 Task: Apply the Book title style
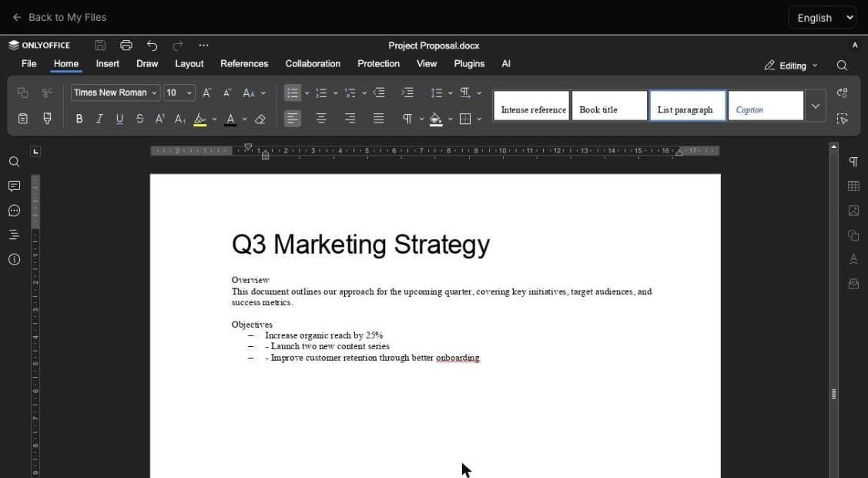(x=609, y=106)
